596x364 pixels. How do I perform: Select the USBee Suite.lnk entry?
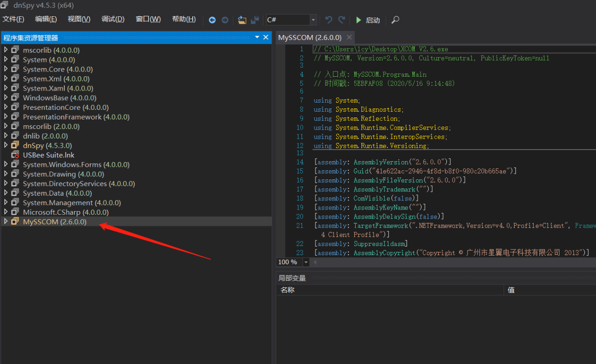[x=49, y=154]
